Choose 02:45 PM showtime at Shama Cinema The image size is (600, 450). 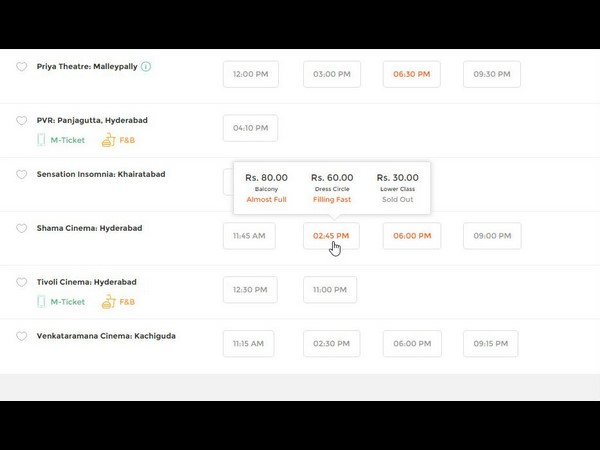point(331,236)
